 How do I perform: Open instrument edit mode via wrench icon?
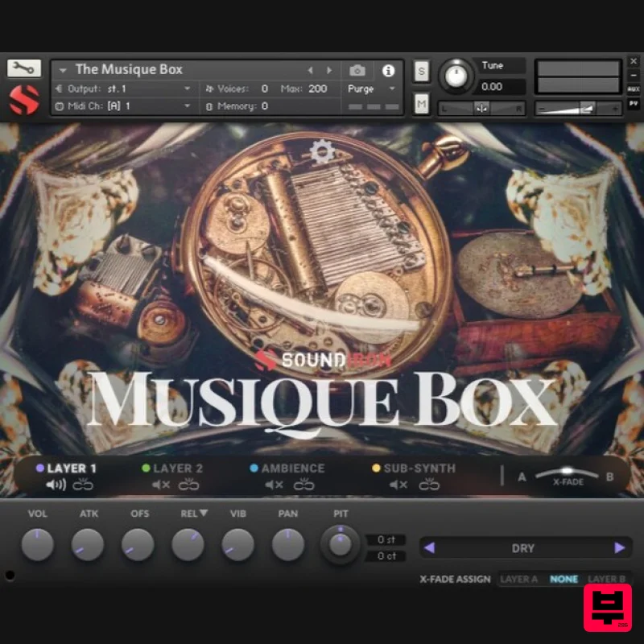24,68
